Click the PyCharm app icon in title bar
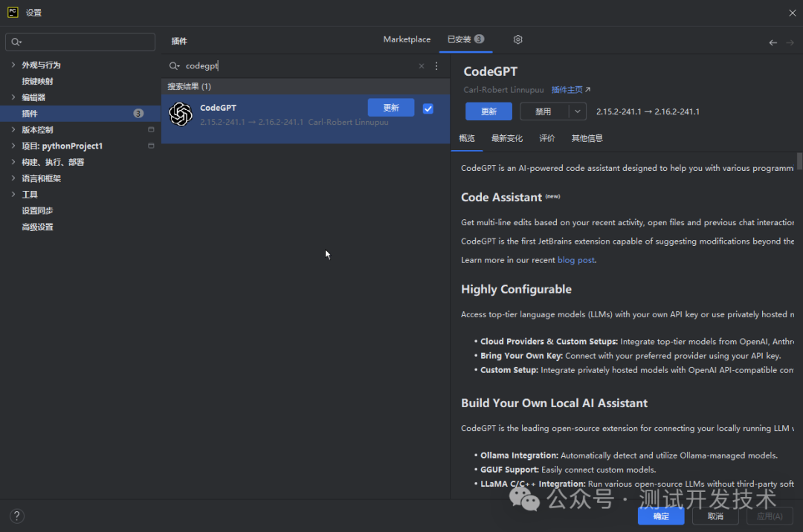803x532 pixels. tap(13, 13)
